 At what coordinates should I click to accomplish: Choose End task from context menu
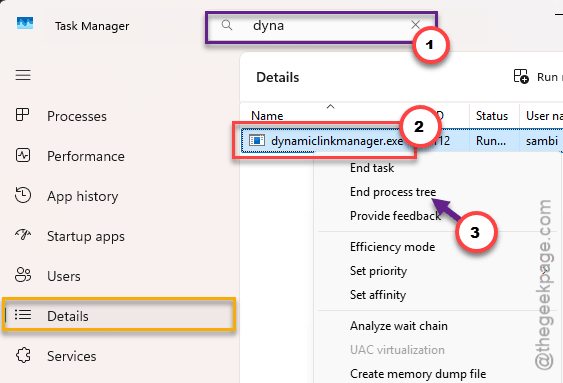[372, 168]
